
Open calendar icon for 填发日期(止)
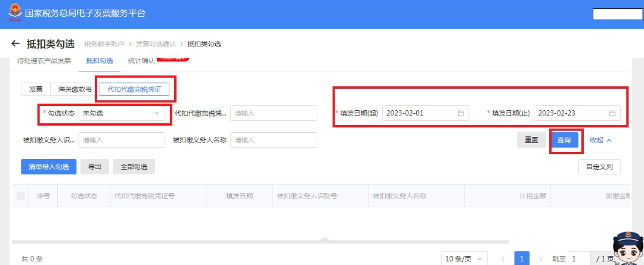(612, 113)
